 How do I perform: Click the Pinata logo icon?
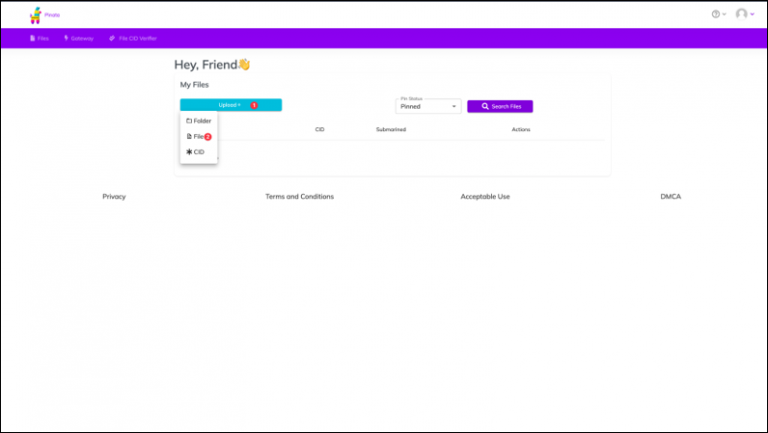[35, 15]
